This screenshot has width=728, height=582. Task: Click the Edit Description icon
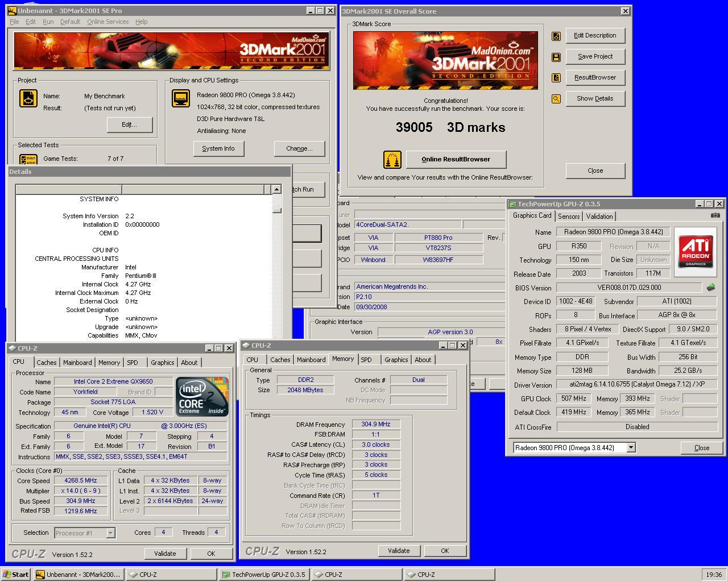click(556, 36)
